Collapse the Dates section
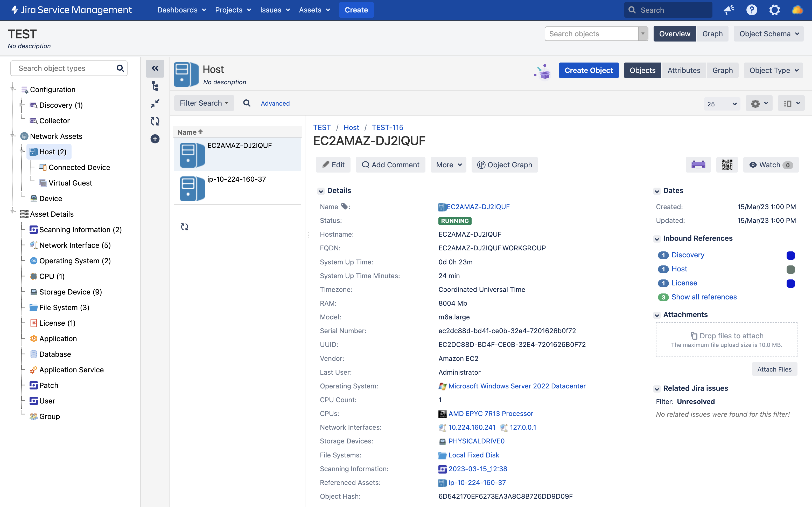The height and width of the screenshot is (507, 812). click(x=657, y=191)
